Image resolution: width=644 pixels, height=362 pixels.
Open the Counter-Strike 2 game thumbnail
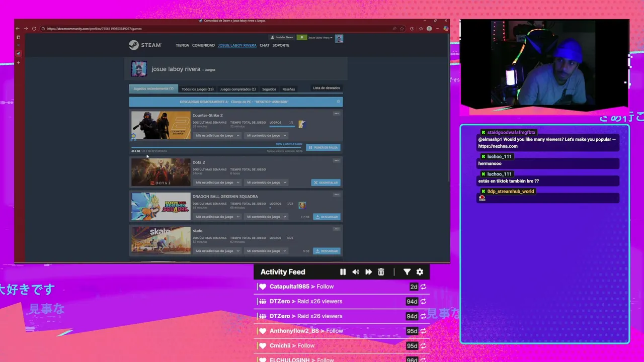tap(161, 125)
